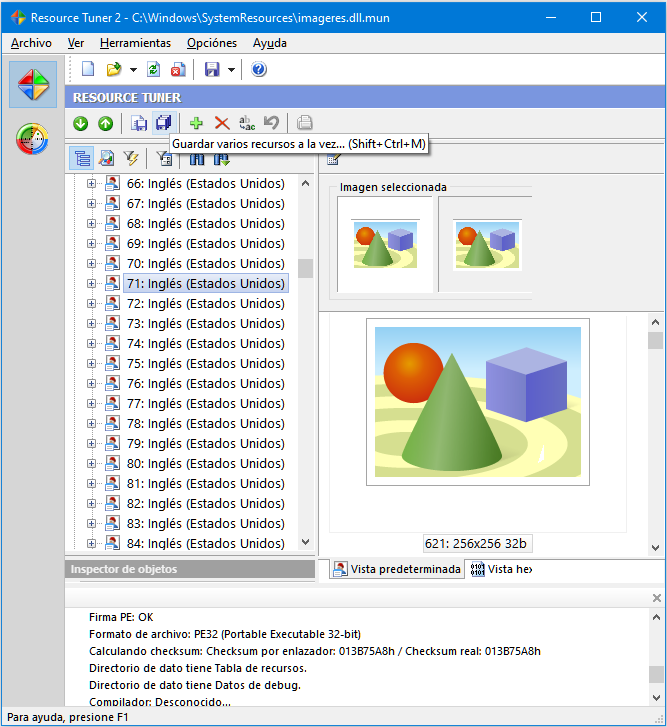The width and height of the screenshot is (667, 727).
Task: Click the Close file icon with red X
Action: (178, 70)
